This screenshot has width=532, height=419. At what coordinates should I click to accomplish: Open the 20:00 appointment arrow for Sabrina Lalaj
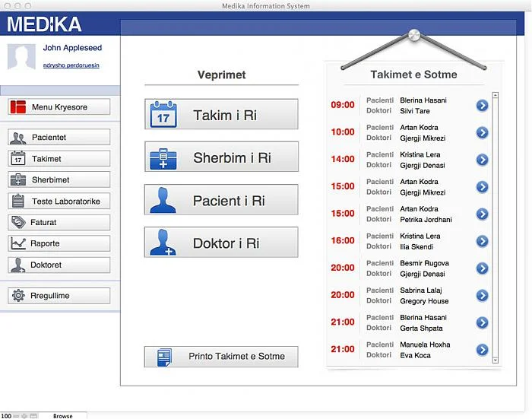[482, 295]
